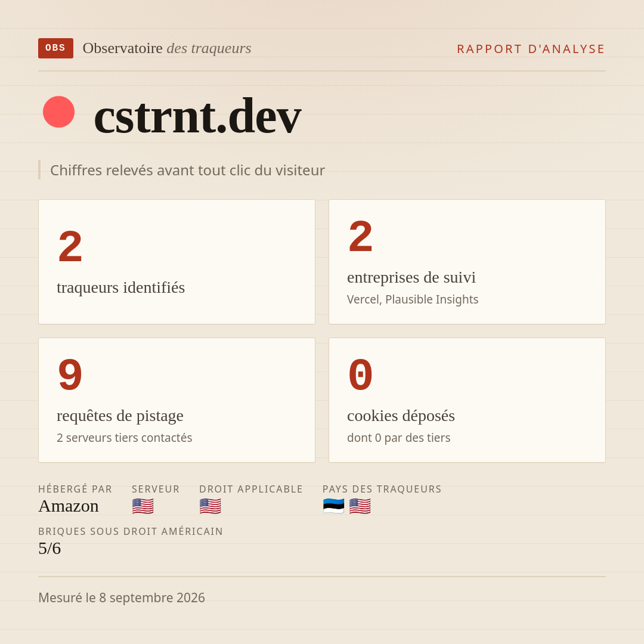Click the red status dot beside cstrnt.dev
644x644 pixels.
58,112
